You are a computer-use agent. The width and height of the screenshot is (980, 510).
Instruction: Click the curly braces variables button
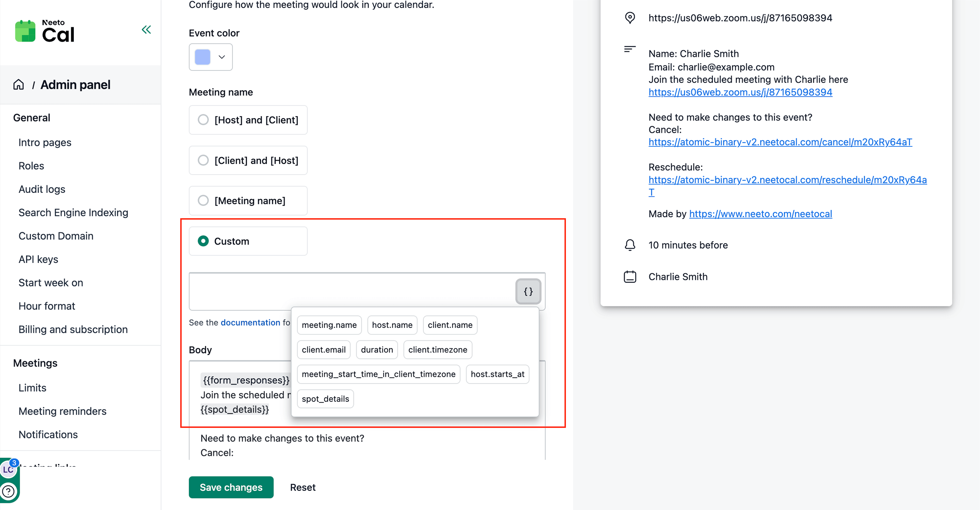(528, 291)
